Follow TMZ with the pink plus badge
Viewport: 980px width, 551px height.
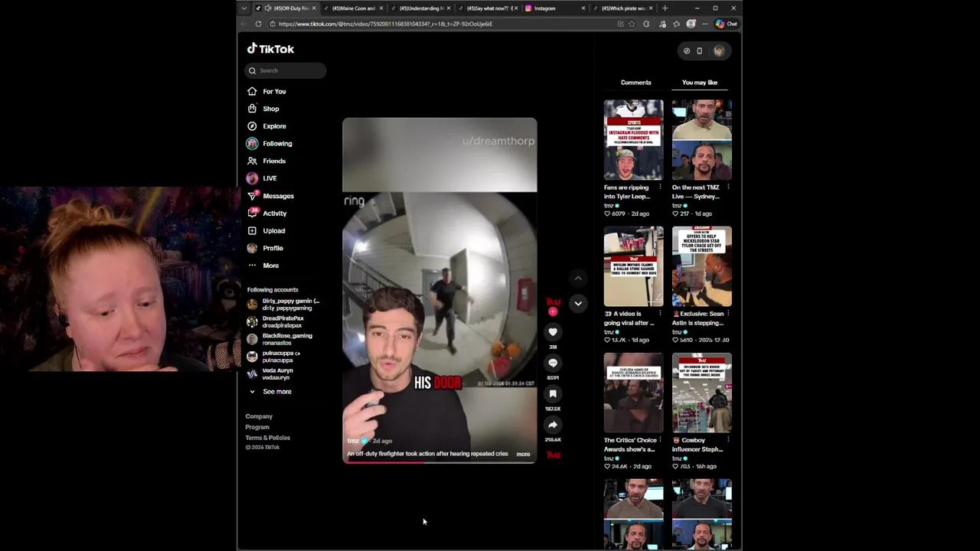click(553, 311)
